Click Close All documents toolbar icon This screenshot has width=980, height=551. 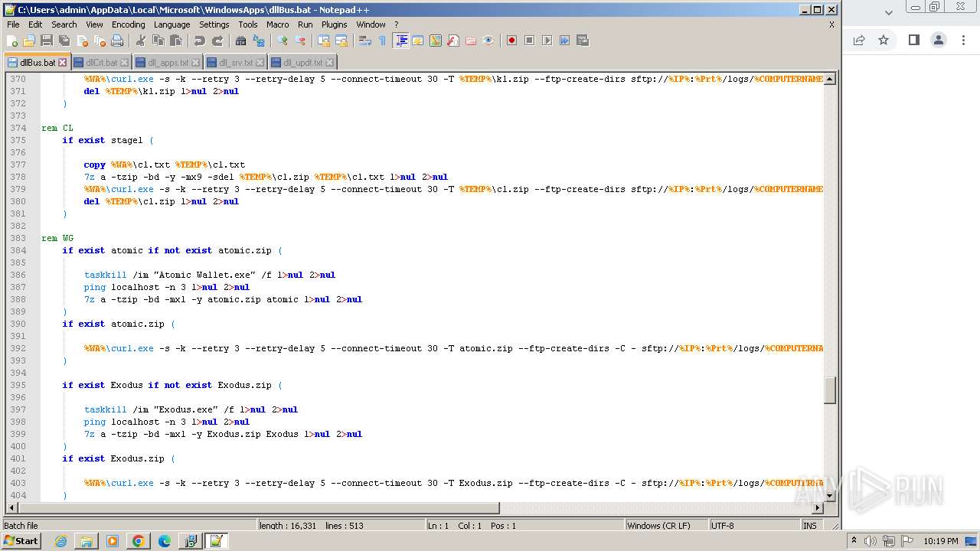100,41
